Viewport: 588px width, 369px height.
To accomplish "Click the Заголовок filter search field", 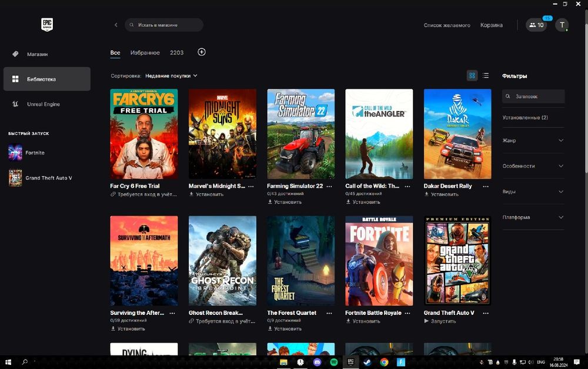I will 533,96.
